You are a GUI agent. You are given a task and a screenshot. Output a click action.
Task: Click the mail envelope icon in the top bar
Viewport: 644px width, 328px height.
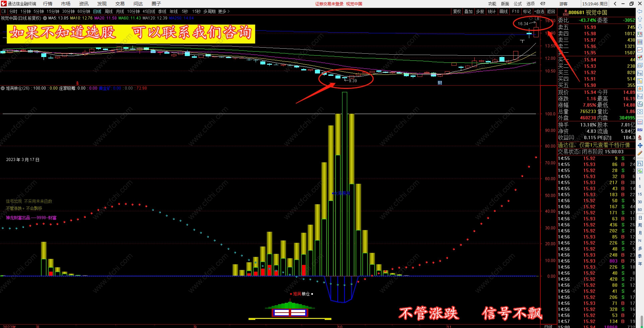tap(542, 4)
